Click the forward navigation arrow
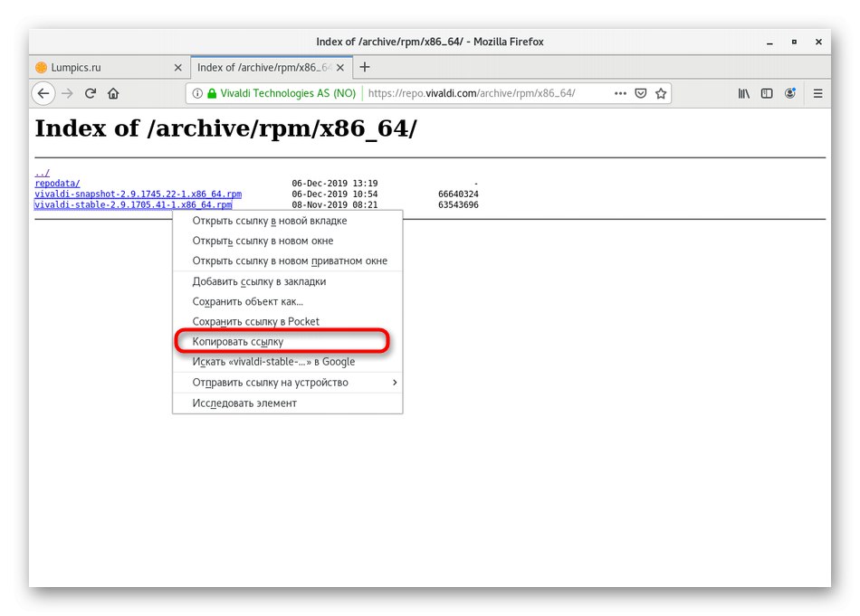The width and height of the screenshot is (860, 616). pyautogui.click(x=68, y=94)
